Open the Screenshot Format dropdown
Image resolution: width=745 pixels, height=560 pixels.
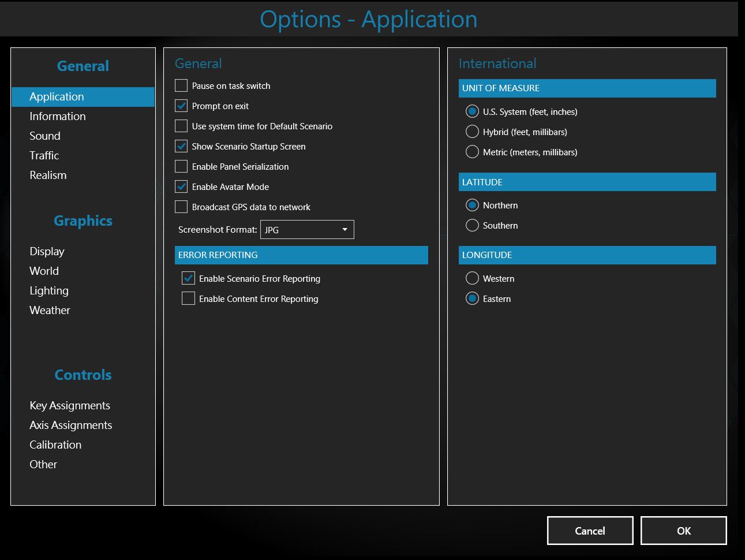(307, 230)
